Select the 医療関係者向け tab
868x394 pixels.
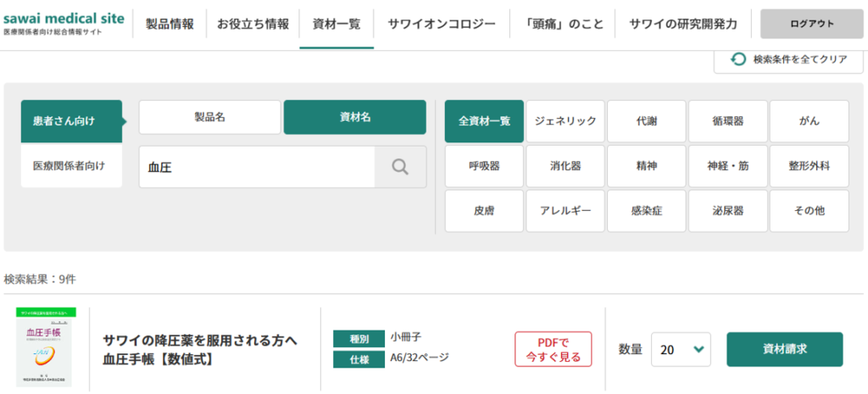click(71, 165)
